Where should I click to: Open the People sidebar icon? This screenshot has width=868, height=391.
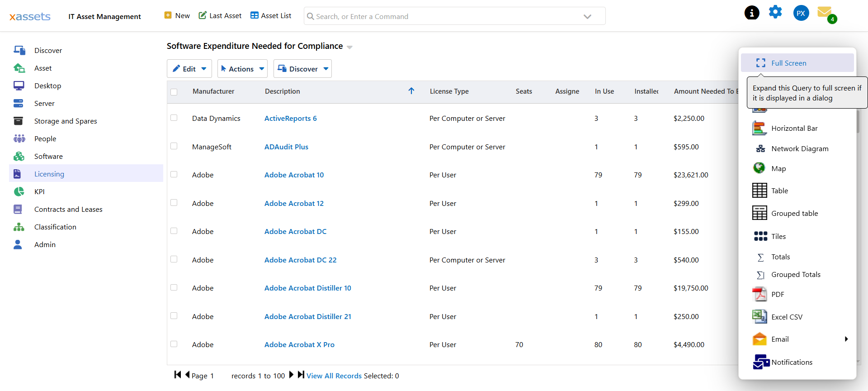point(19,138)
